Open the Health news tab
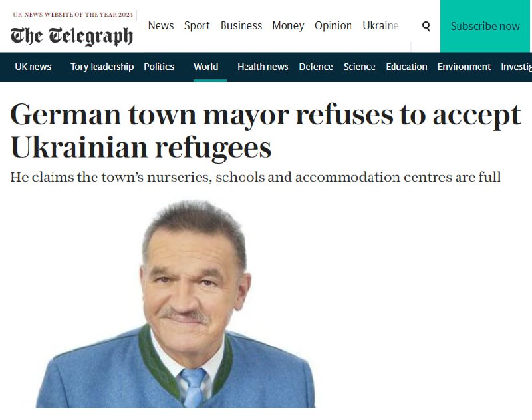 pos(263,67)
